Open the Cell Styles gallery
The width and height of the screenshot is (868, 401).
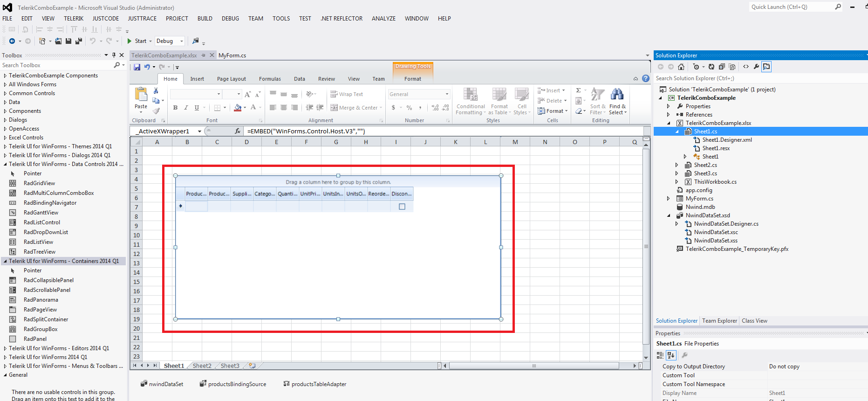pos(522,101)
